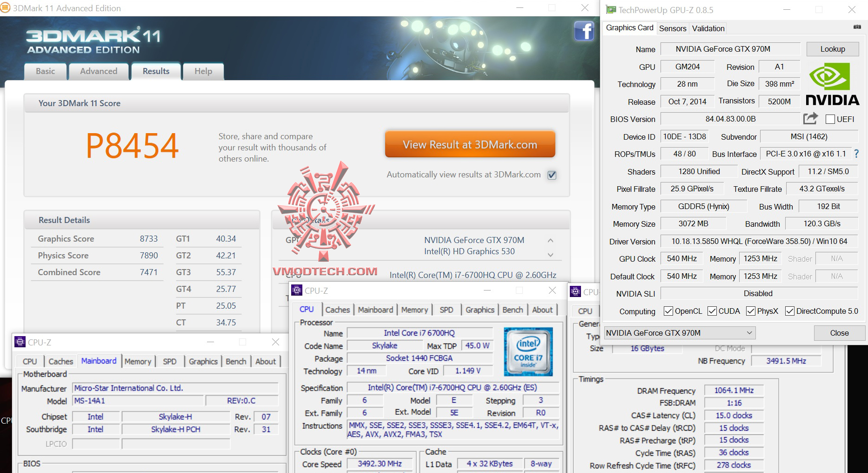The height and width of the screenshot is (473, 868).
Task: Click GPU list up arrow in 3DMark
Action: pos(550,240)
